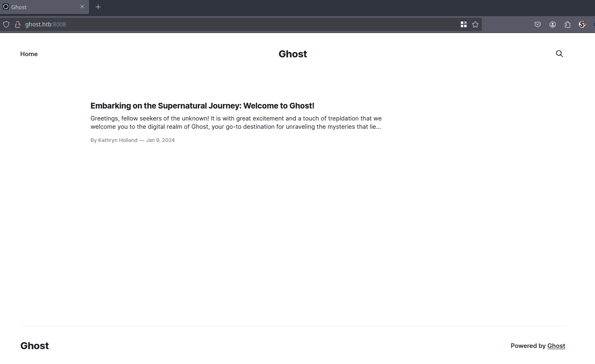Image resolution: width=595 pixels, height=364 pixels.
Task: Open the site search magnifier
Action: (559, 54)
